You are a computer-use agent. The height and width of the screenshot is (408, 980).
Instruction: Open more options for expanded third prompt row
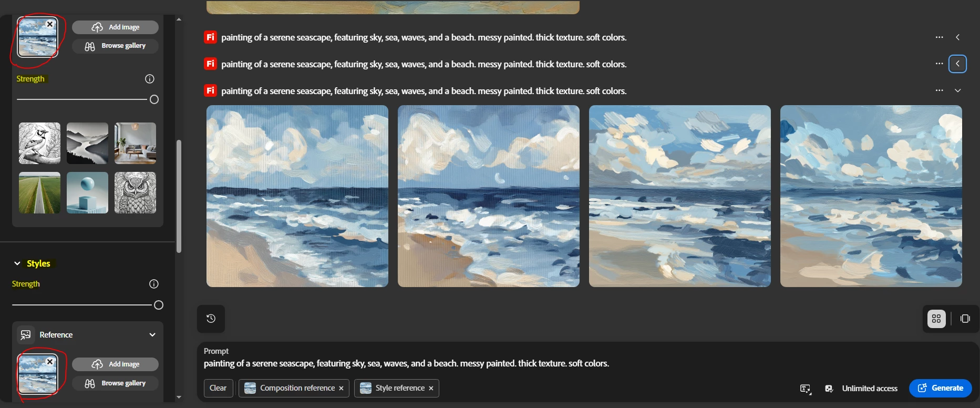(939, 90)
